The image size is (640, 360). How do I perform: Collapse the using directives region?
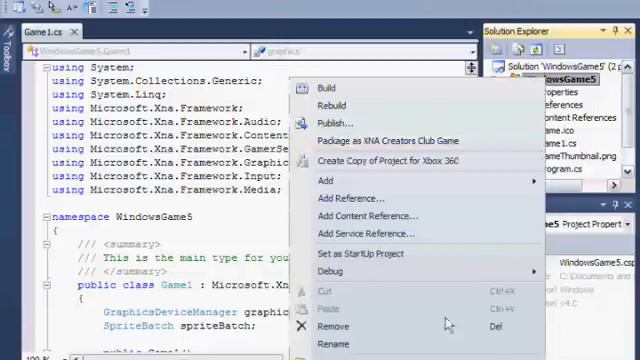click(47, 68)
